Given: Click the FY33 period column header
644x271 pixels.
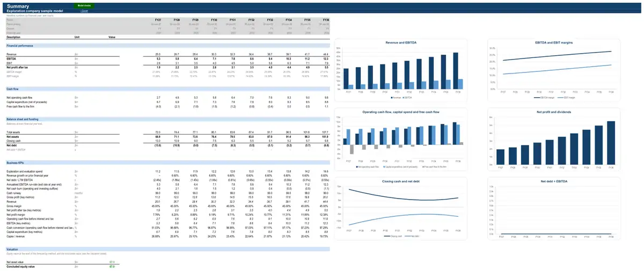Looking at the screenshot, I should (x=269, y=20).
